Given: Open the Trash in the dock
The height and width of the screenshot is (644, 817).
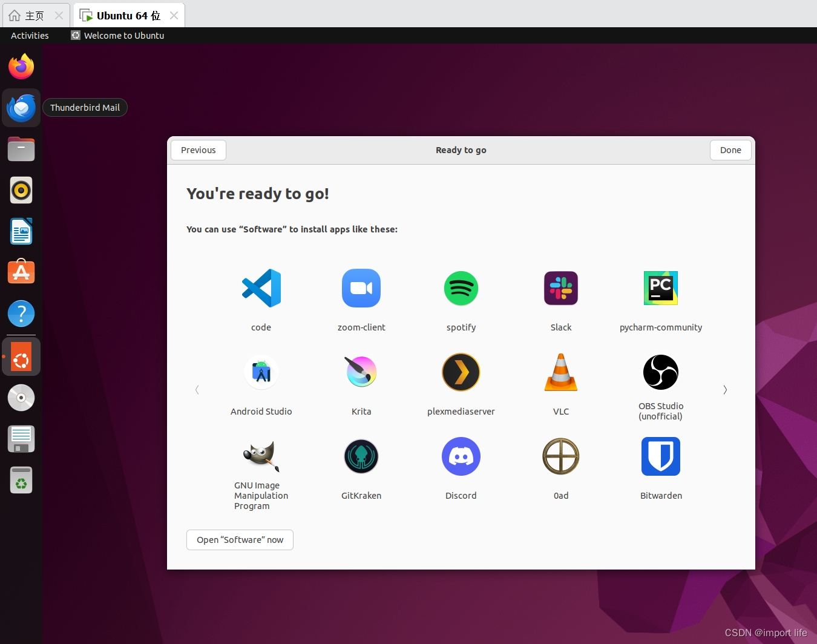Looking at the screenshot, I should click(x=21, y=480).
